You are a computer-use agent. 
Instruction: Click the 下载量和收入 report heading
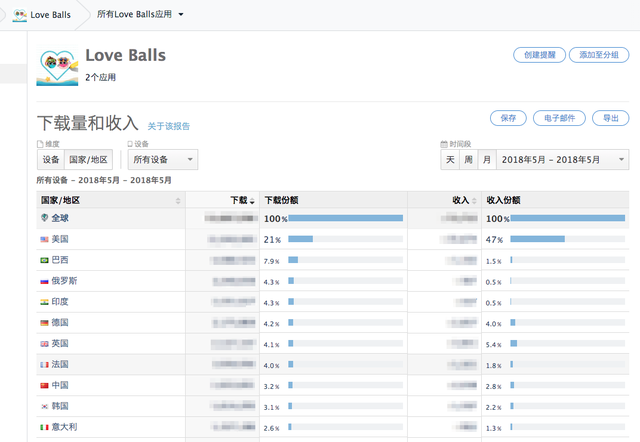tap(88, 123)
